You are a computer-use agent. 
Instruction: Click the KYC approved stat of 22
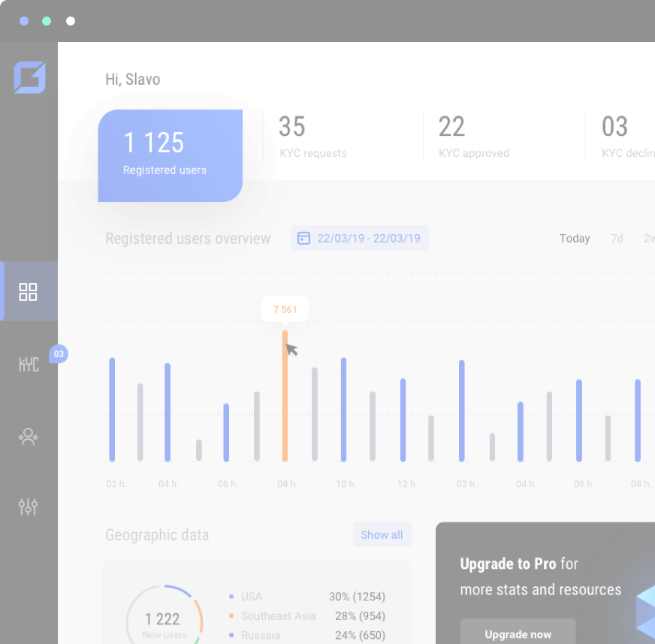tap(473, 137)
